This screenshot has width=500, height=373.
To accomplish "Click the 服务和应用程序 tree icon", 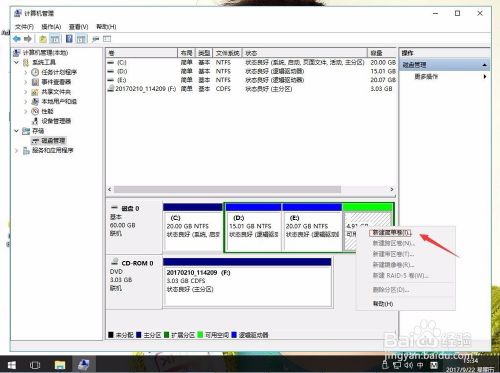I will [26, 150].
